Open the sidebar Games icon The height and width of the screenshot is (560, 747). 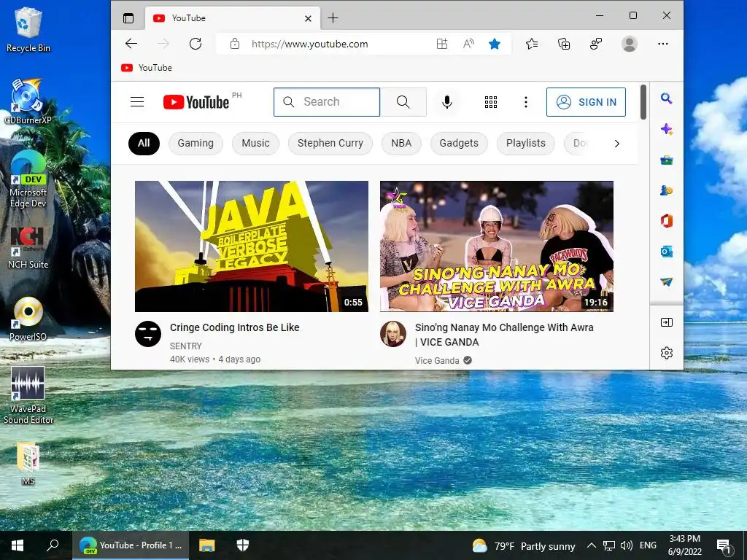pyautogui.click(x=667, y=190)
